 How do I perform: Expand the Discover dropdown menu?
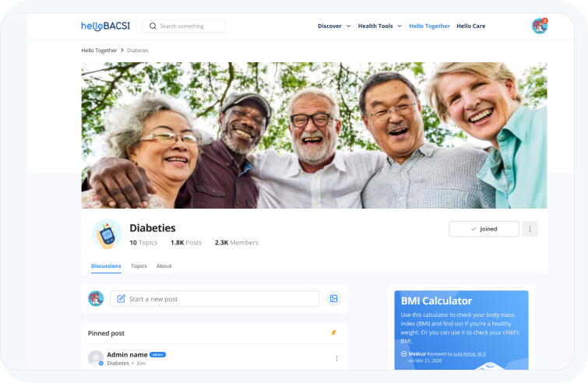pyautogui.click(x=334, y=26)
